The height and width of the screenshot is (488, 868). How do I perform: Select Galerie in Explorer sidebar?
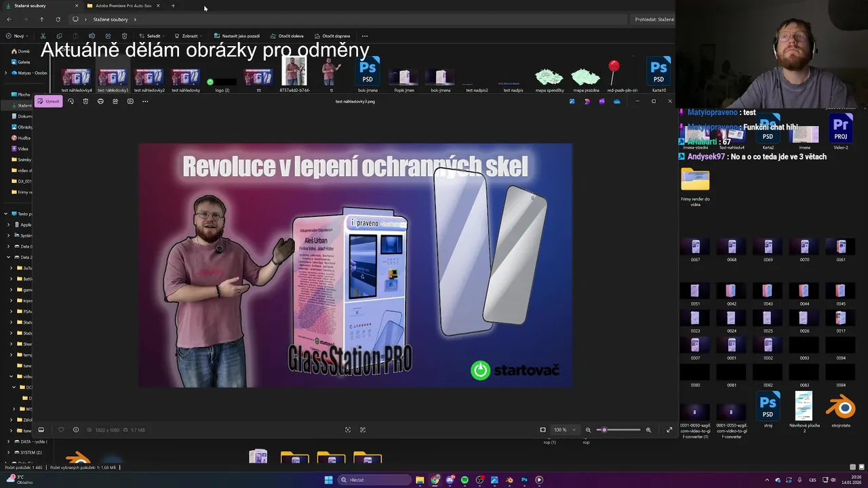click(20, 62)
